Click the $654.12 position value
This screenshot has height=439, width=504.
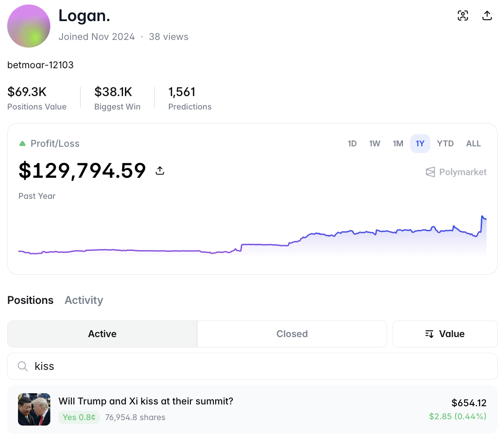click(469, 403)
